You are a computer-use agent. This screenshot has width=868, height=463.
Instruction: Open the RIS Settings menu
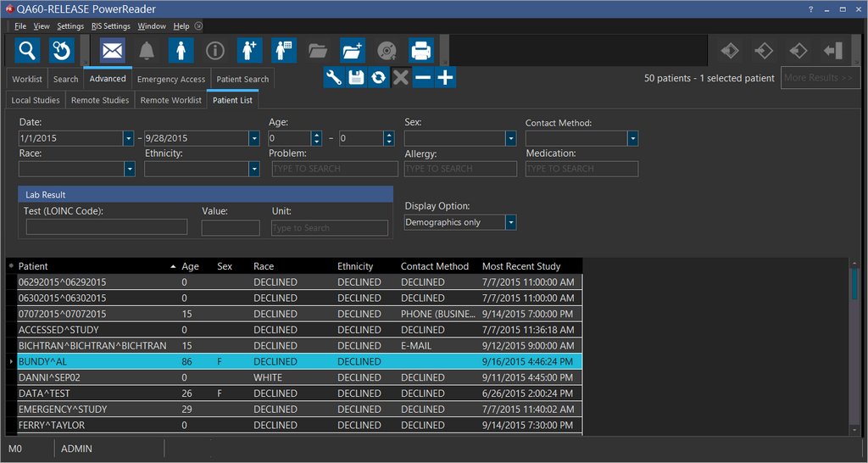click(110, 26)
